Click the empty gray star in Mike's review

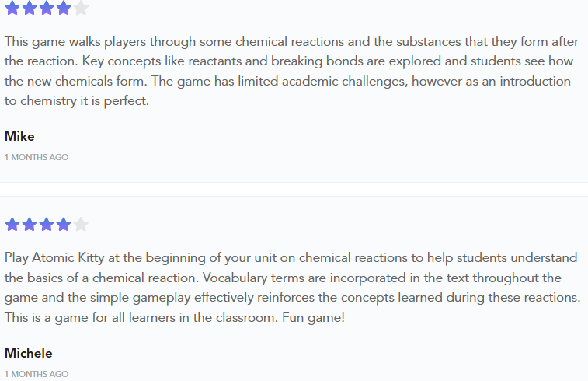(81, 8)
